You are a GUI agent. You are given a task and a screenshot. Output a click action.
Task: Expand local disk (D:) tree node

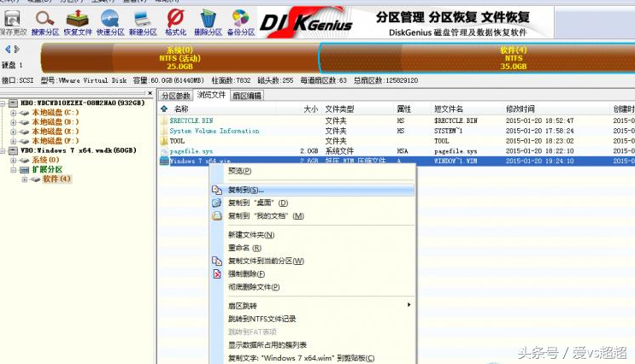tap(14, 122)
